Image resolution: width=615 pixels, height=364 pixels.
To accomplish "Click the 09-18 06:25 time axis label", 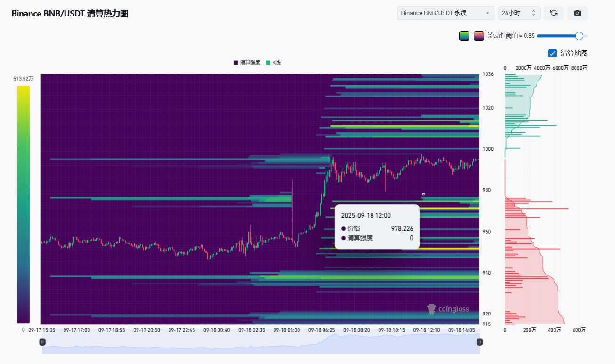I will click(x=322, y=330).
